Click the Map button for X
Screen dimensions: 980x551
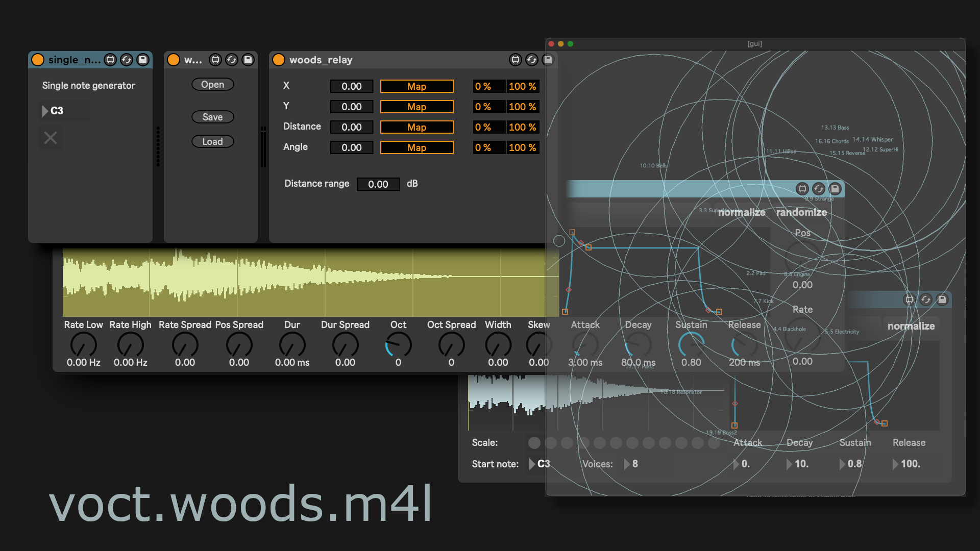click(416, 86)
